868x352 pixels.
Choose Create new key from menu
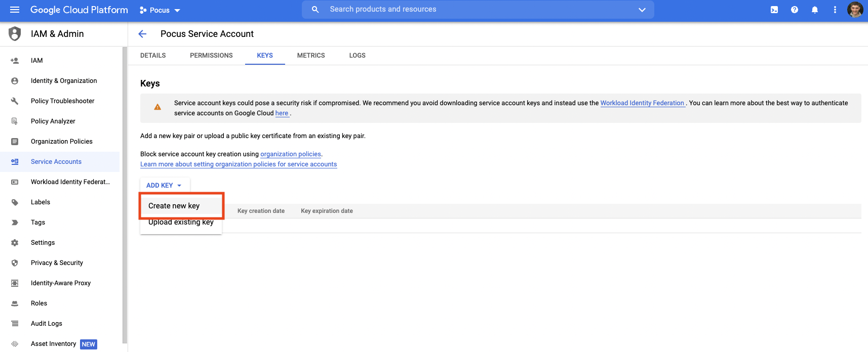181,206
